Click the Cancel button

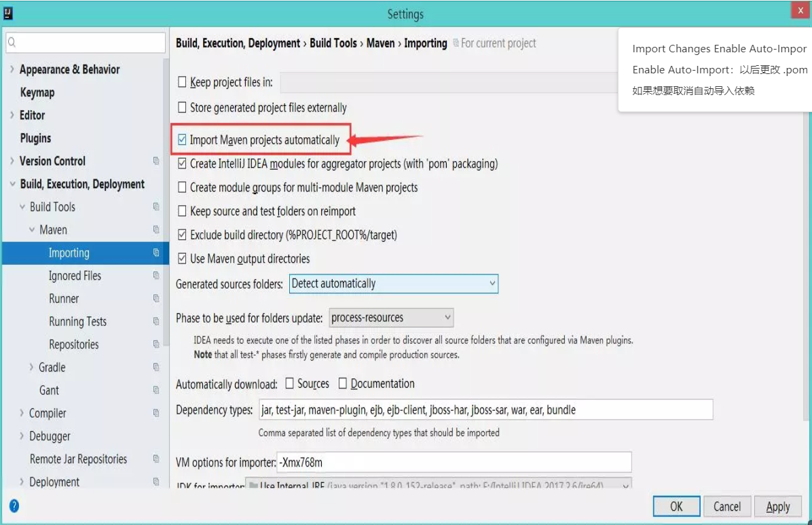(727, 506)
